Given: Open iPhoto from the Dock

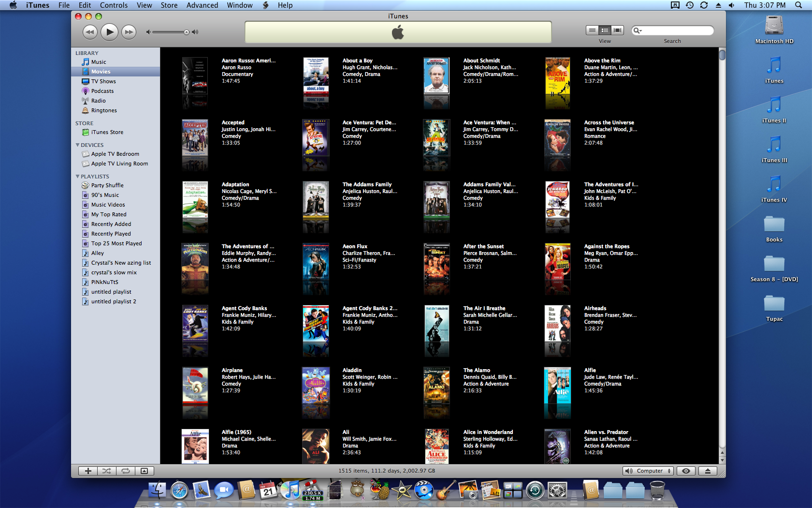Looking at the screenshot, I should 468,491.
